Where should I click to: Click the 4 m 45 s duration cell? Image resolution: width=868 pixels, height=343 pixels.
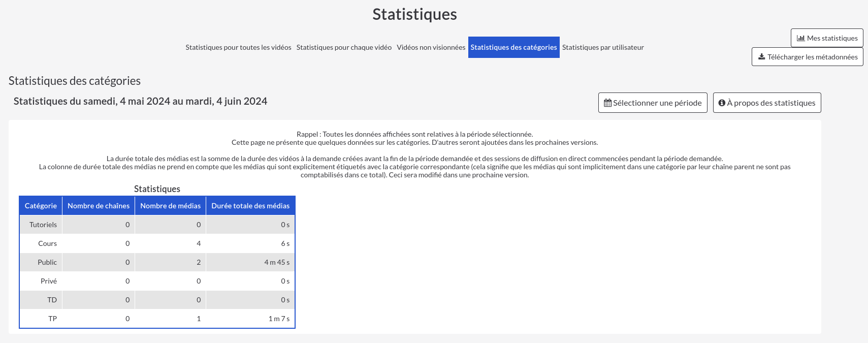pyautogui.click(x=250, y=262)
